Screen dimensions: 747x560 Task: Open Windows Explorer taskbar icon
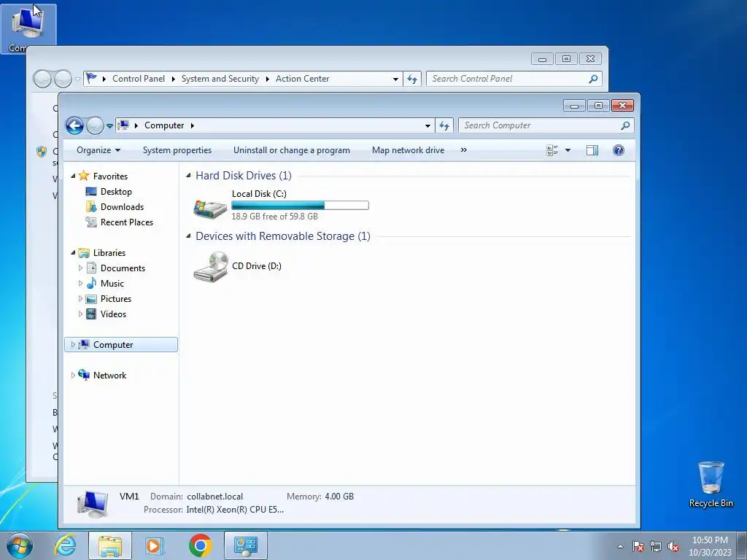click(x=109, y=545)
